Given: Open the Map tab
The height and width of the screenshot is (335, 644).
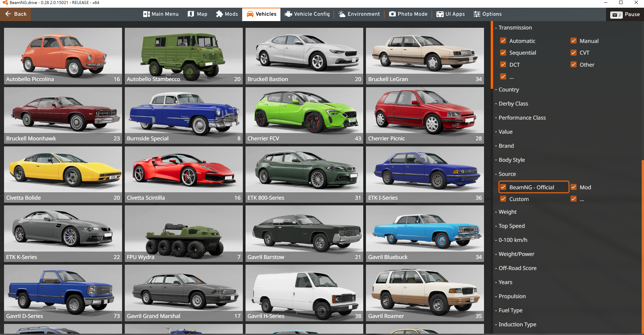Looking at the screenshot, I should point(198,14).
